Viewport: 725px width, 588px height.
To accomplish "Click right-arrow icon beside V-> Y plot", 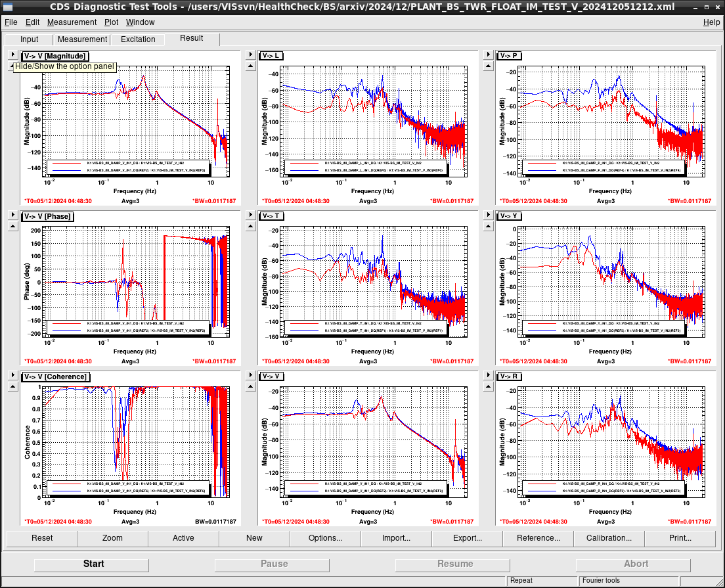I will (x=489, y=215).
